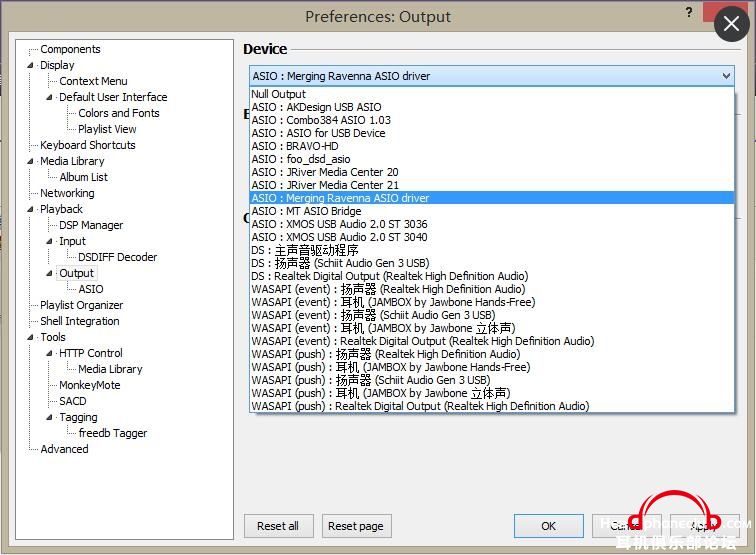Choose DS : 扬声器 (Schiit Audio Gen 3 USB)
The width and height of the screenshot is (756, 555).
tap(492, 263)
